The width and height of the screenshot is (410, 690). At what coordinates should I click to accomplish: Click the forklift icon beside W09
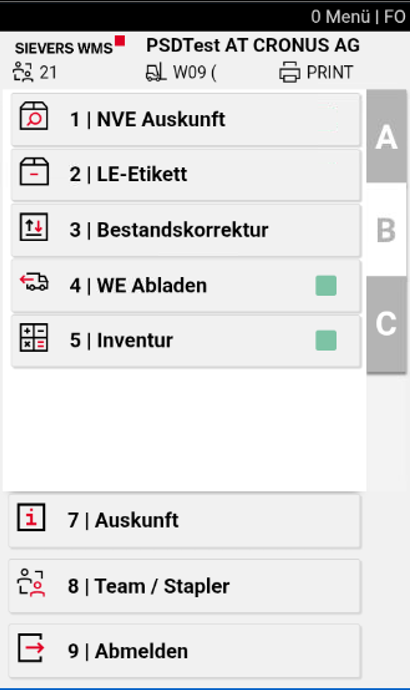pyautogui.click(x=156, y=72)
